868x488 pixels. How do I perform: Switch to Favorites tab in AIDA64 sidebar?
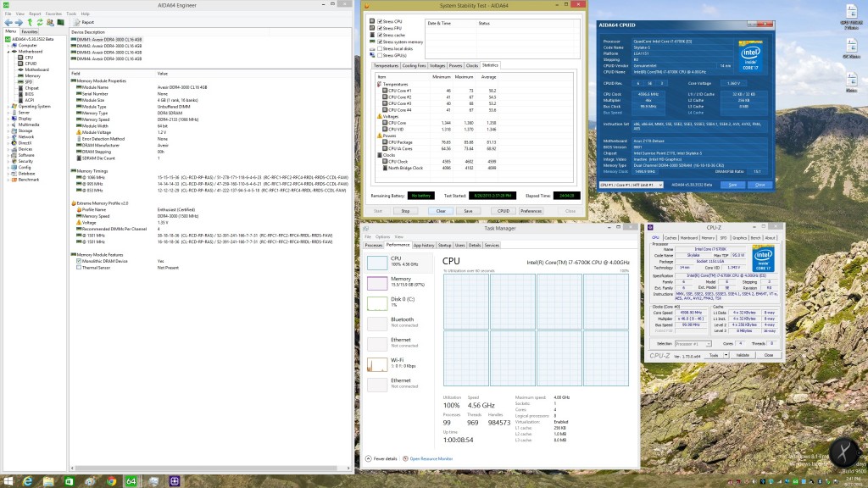pos(30,31)
